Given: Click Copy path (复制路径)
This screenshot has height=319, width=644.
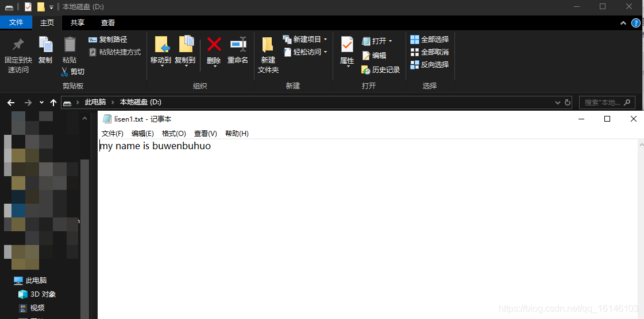Looking at the screenshot, I should click(108, 40).
